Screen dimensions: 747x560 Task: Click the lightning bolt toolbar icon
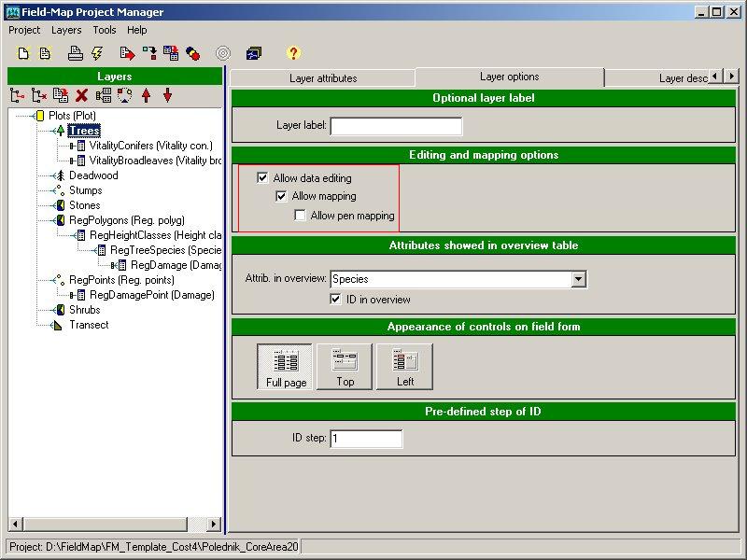pos(96,53)
